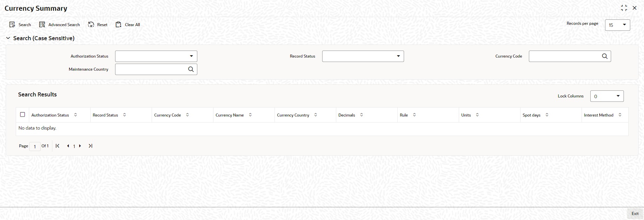Sort by Authorization Status column
Image resolution: width=644 pixels, height=220 pixels.
tap(76, 115)
